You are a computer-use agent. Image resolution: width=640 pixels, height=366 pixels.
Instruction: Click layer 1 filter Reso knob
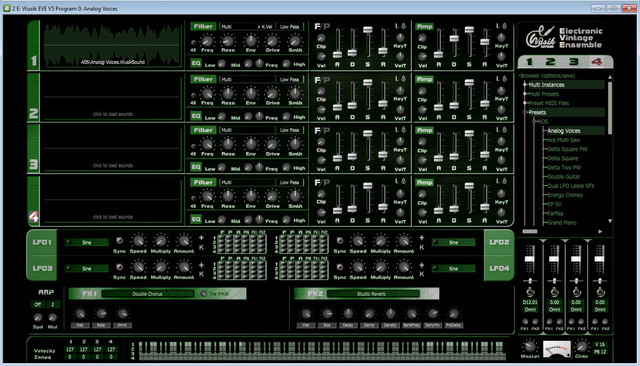(228, 40)
